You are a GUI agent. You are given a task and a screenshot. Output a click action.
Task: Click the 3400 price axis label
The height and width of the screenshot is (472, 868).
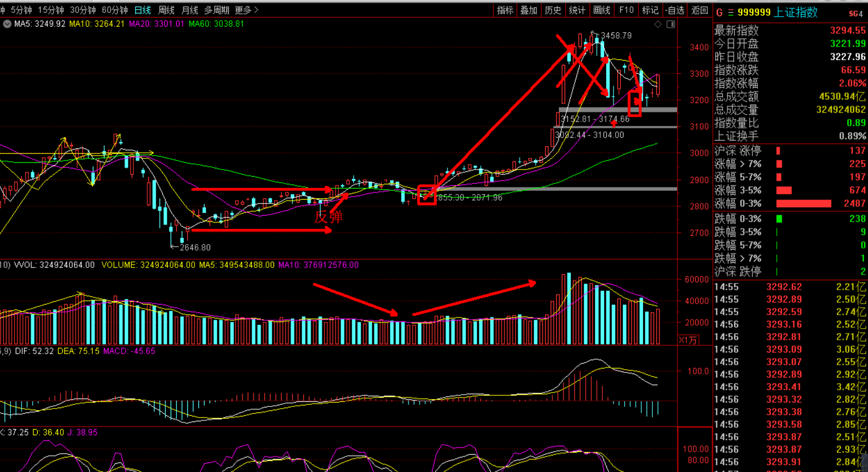(x=700, y=48)
